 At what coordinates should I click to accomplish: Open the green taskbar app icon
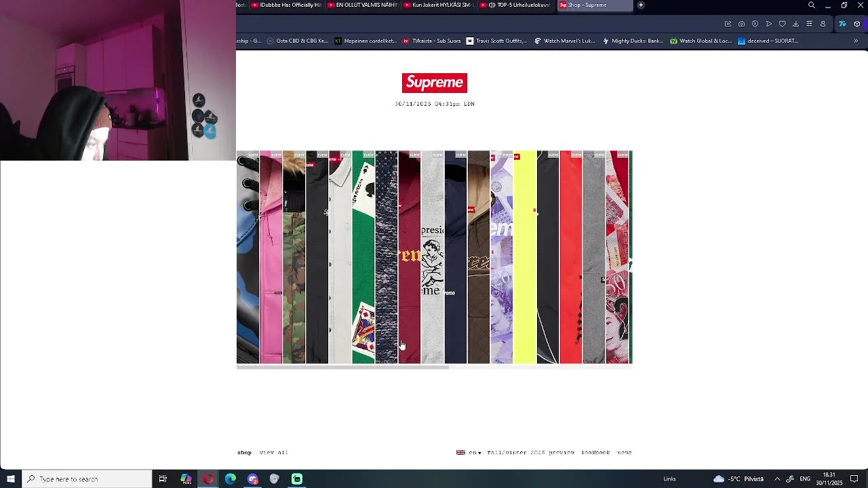(297, 479)
